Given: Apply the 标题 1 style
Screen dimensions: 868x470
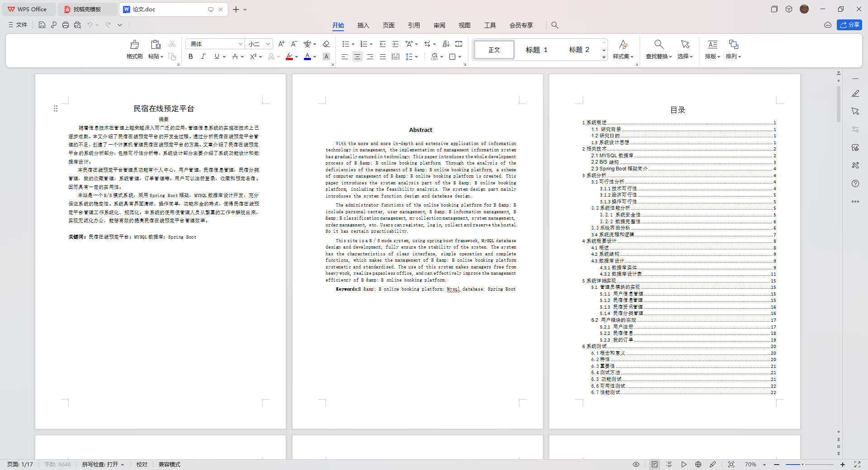Looking at the screenshot, I should coord(537,50).
